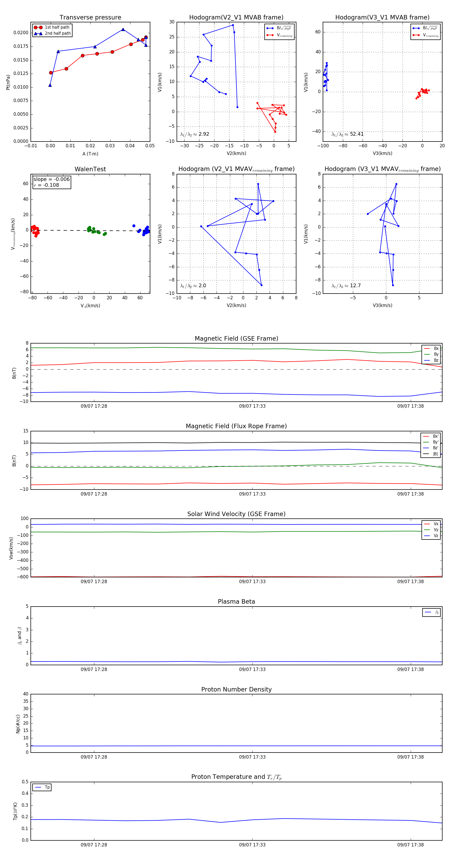Select the "Bz" legend entry in GSE plot
473x868 pixels.
[x=431, y=360]
